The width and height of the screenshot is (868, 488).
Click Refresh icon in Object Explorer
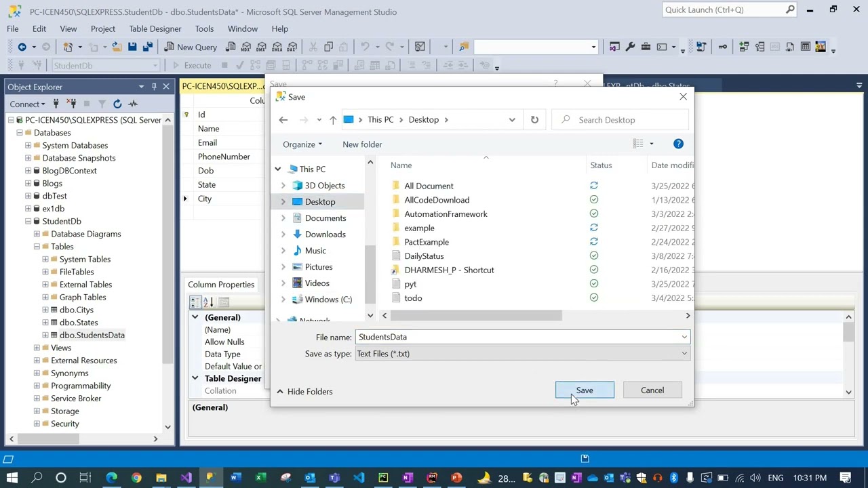pos(117,104)
